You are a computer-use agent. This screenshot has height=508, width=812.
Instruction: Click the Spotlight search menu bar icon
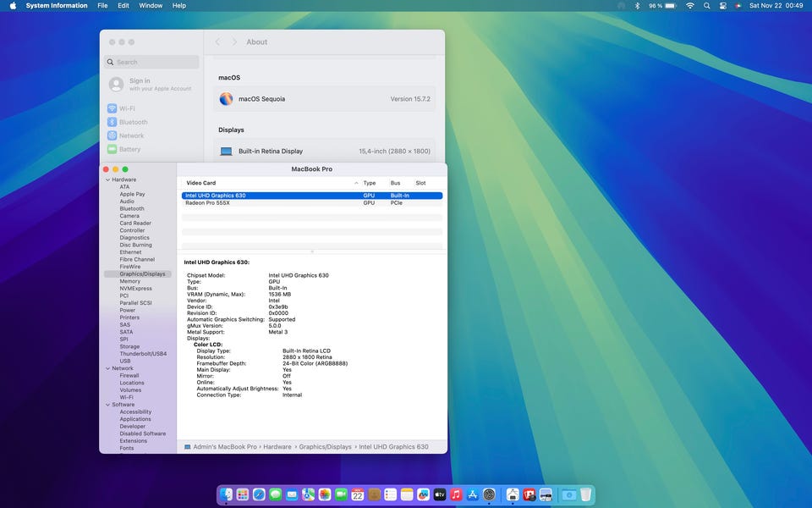[706, 6]
